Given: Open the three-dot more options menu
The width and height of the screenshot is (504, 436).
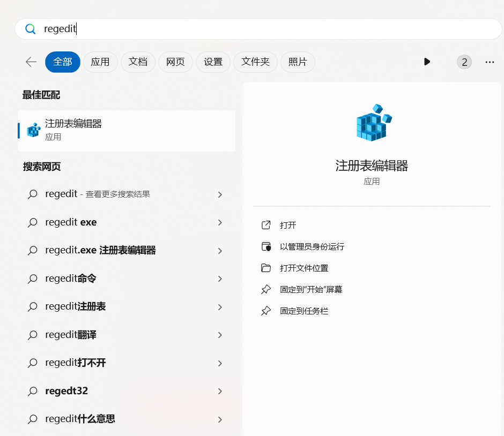Looking at the screenshot, I should [489, 62].
